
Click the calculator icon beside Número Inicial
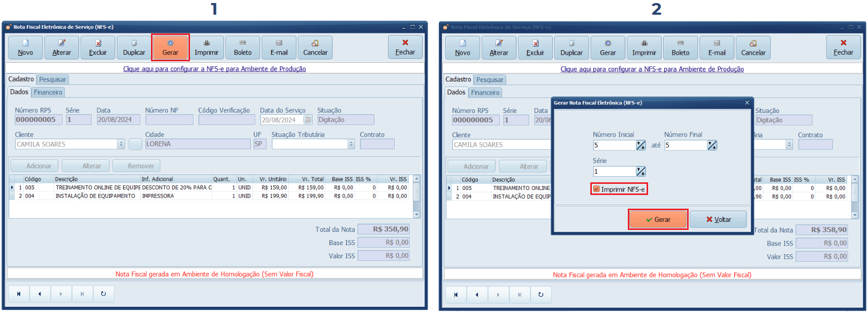point(640,146)
